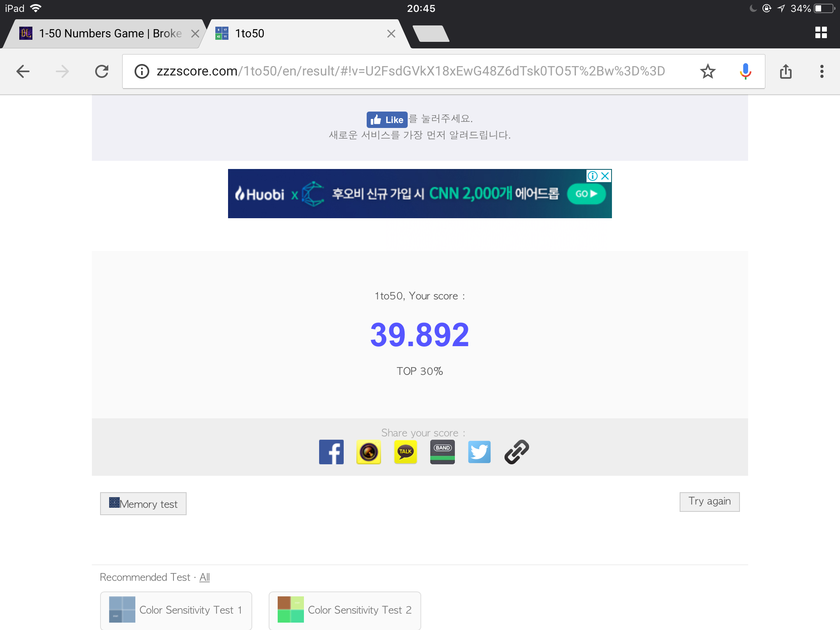Open Color Sensitivity Test 1

(x=176, y=610)
